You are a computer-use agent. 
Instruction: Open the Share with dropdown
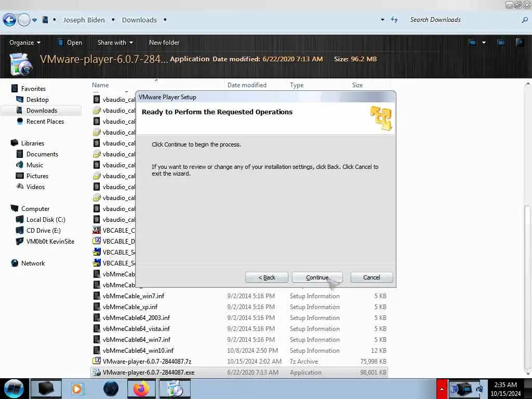pyautogui.click(x=115, y=43)
